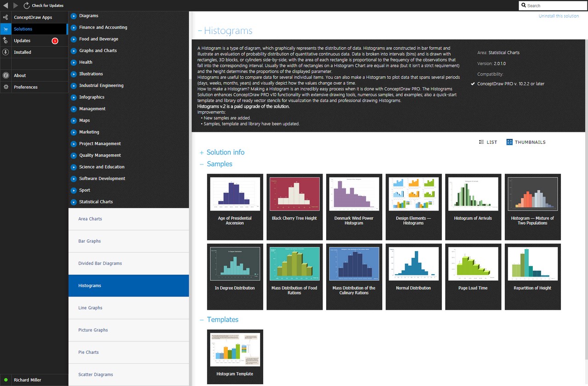Open the Software Development category
The image size is (588, 386).
point(102,179)
